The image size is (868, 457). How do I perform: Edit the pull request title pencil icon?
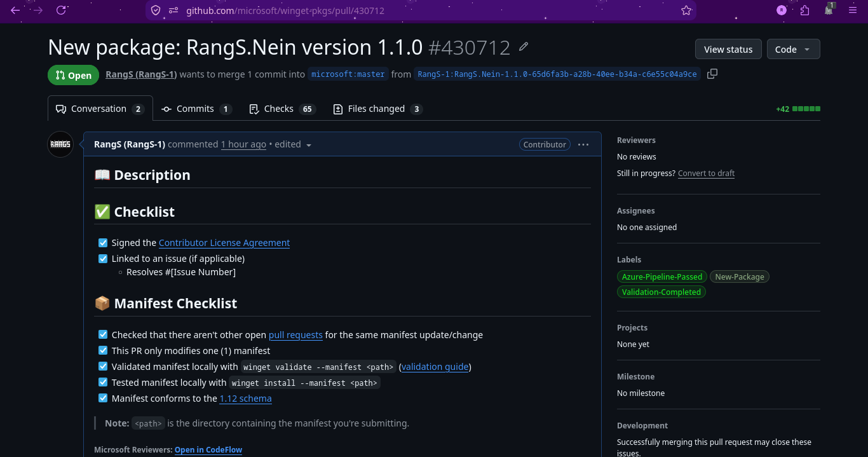[x=524, y=46]
